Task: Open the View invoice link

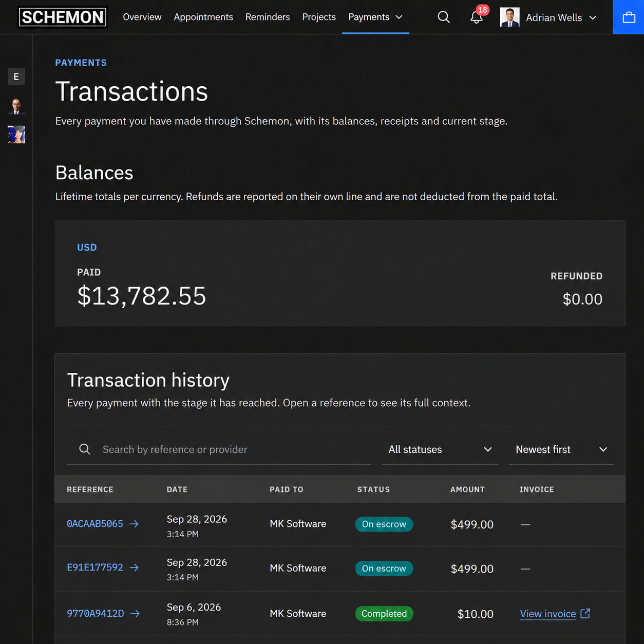Action: click(x=548, y=614)
